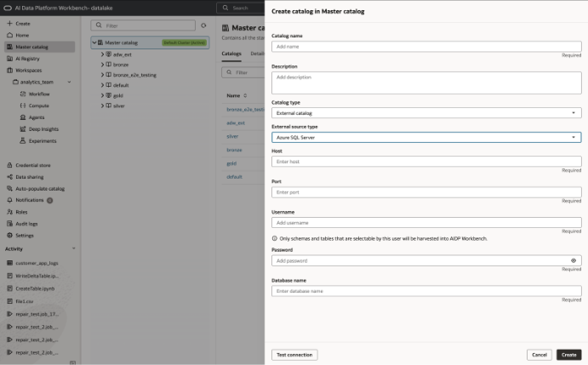
Task: Switch to the Catalogs tab
Action: click(231, 54)
